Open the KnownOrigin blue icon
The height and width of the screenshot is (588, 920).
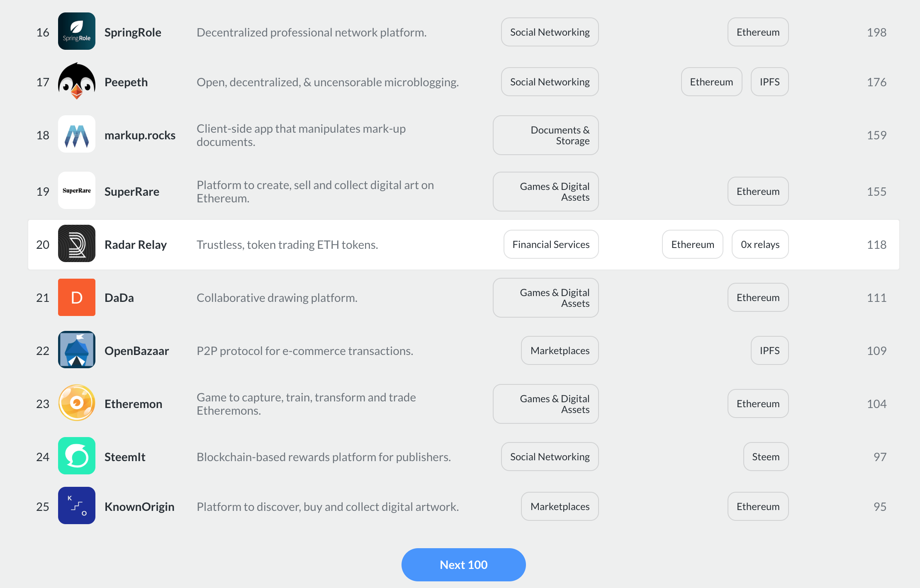(x=77, y=505)
